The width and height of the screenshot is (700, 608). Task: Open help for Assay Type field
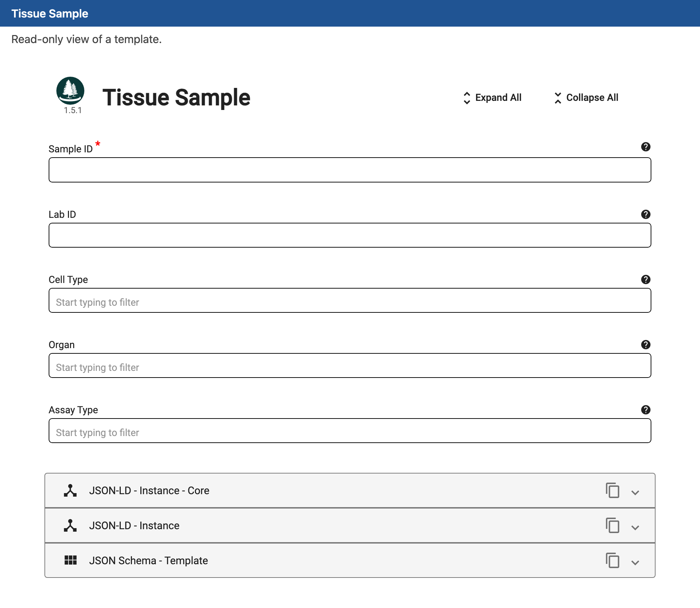pyautogui.click(x=646, y=410)
